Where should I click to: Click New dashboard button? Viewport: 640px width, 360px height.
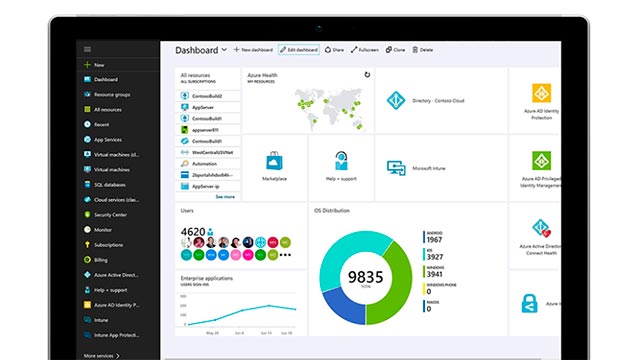pyautogui.click(x=253, y=50)
